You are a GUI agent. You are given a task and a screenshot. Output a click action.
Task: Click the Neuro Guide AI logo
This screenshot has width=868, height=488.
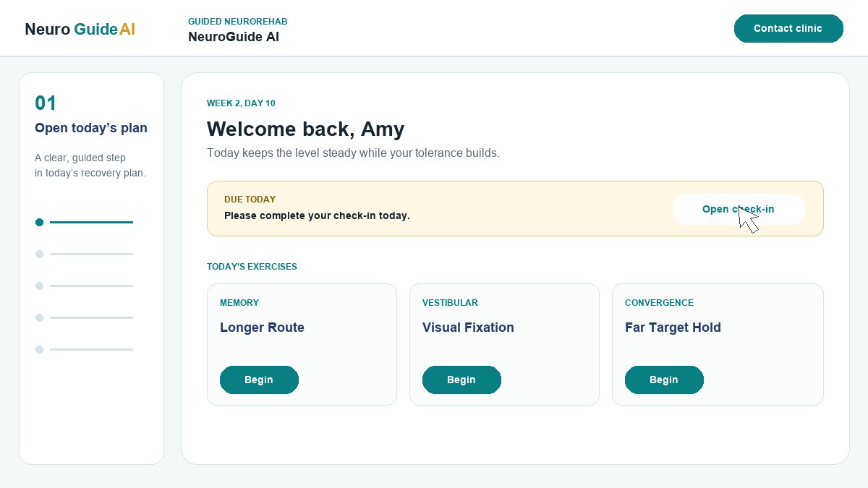tap(80, 29)
